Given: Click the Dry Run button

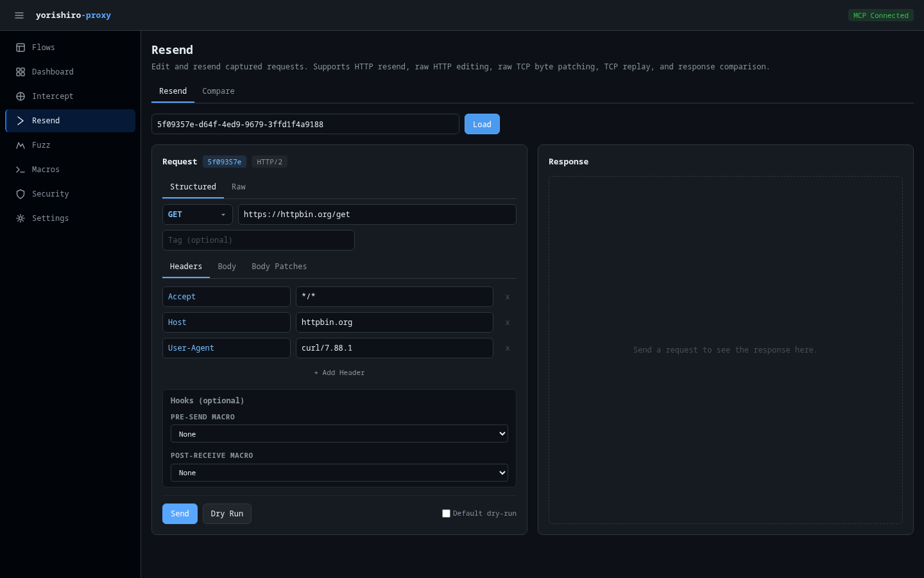Looking at the screenshot, I should tap(227, 514).
